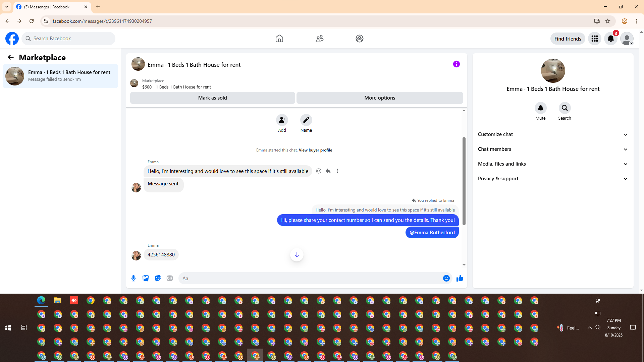
Task: Open the sticker picker icon
Action: (158, 278)
